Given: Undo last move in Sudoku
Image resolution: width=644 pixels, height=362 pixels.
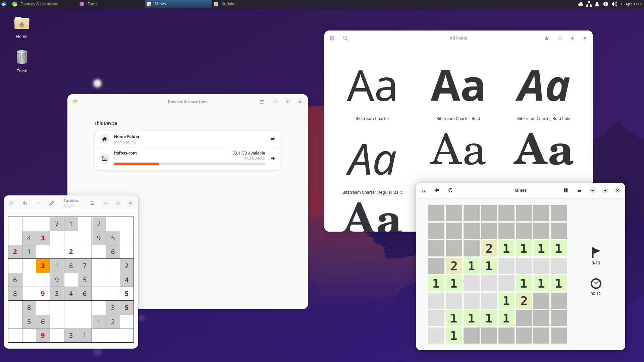Looking at the screenshot, I should (24, 203).
